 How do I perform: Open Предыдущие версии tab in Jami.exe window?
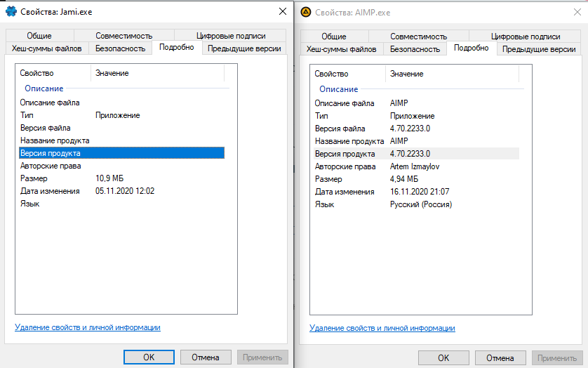244,48
